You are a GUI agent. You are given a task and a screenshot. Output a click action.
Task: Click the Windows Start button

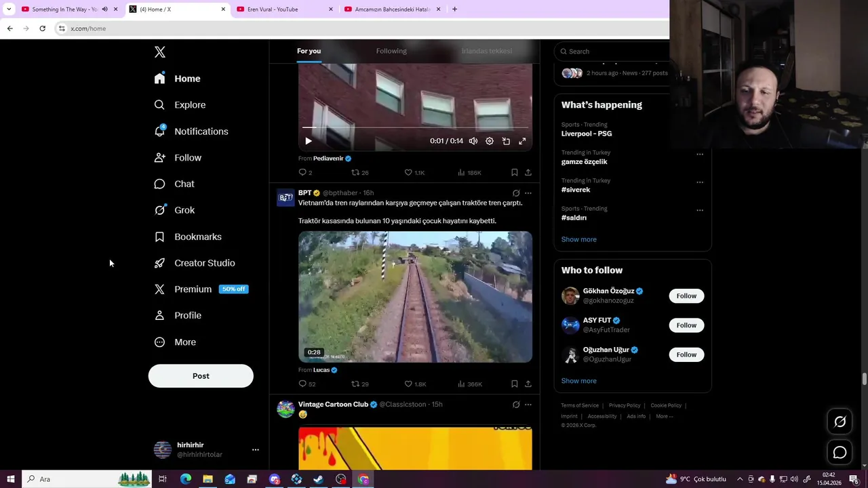(x=11, y=479)
